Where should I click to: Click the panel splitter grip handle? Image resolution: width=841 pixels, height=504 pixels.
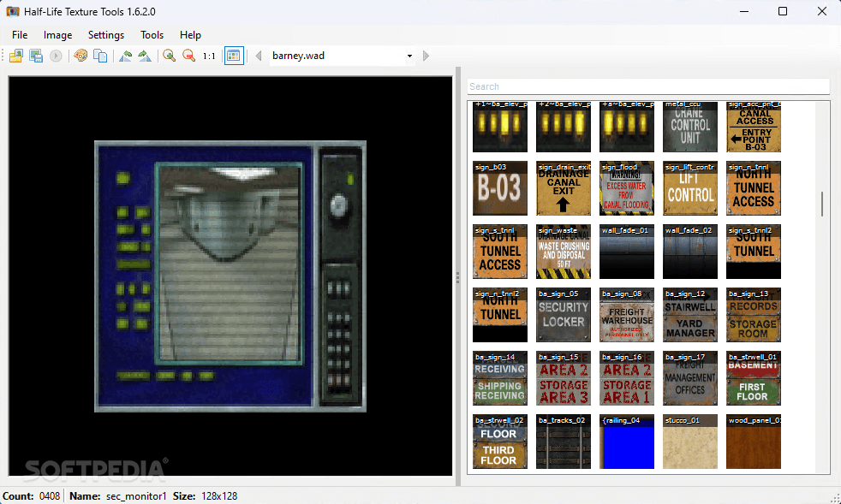[x=457, y=276]
